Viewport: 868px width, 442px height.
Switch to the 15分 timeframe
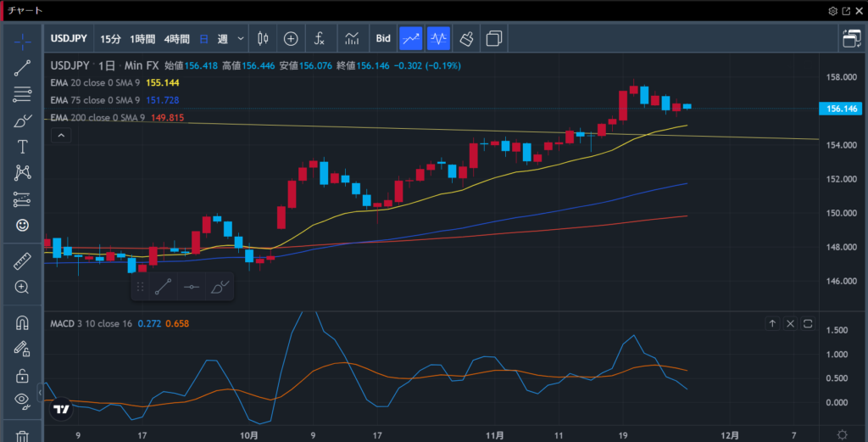coord(110,38)
